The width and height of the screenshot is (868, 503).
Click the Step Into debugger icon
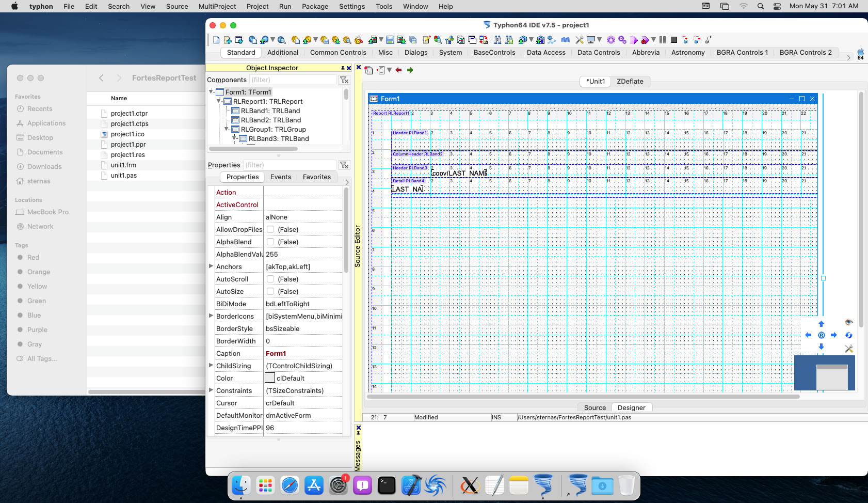[685, 40]
